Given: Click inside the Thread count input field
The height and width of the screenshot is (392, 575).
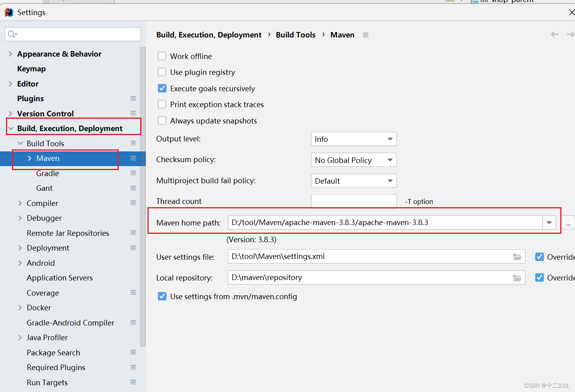Looking at the screenshot, I should [353, 201].
